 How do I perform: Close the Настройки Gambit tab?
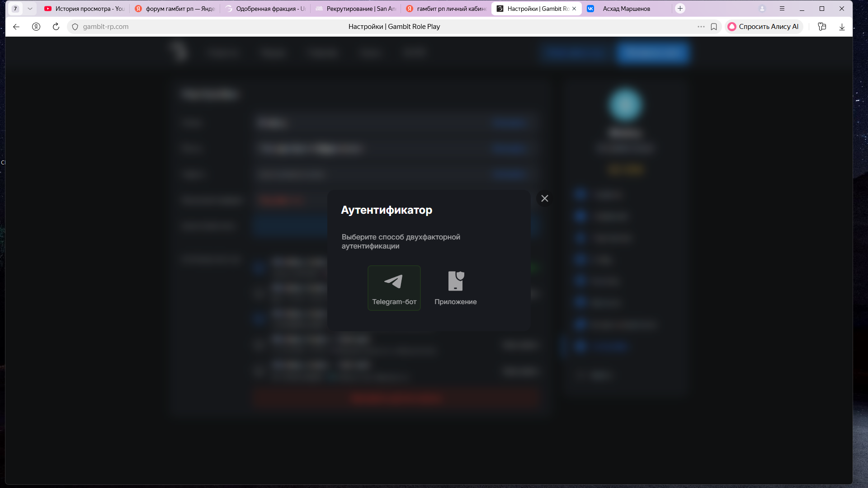coord(574,9)
